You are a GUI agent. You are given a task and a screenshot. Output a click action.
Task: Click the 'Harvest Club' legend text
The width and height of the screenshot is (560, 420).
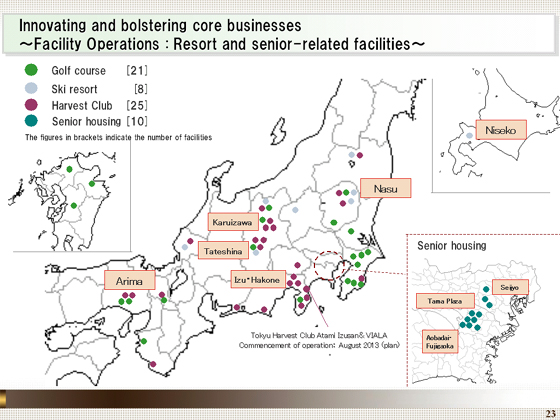click(82, 105)
